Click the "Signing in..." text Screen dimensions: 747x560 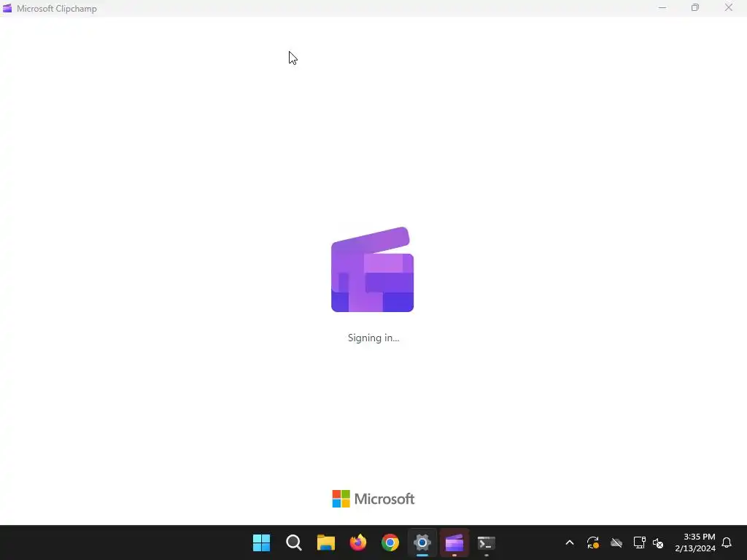coord(373,338)
